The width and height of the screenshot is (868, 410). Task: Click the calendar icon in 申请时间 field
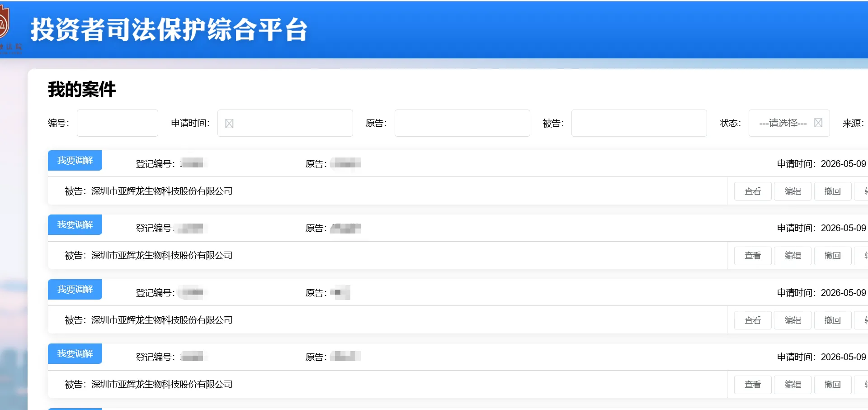click(229, 124)
